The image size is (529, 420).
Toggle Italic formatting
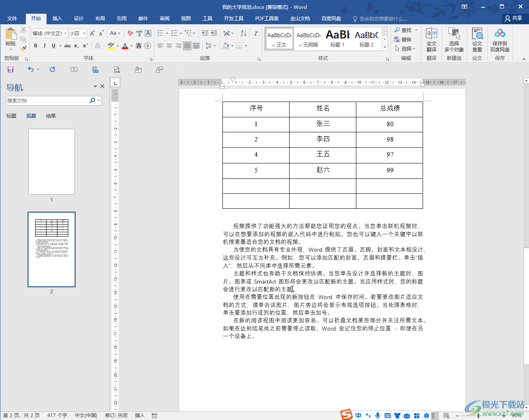point(44,46)
